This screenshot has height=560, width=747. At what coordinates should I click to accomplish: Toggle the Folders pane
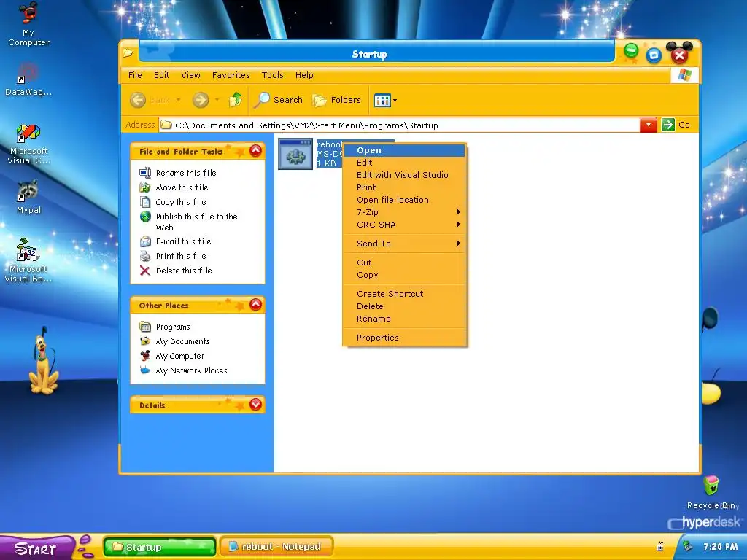pyautogui.click(x=337, y=100)
